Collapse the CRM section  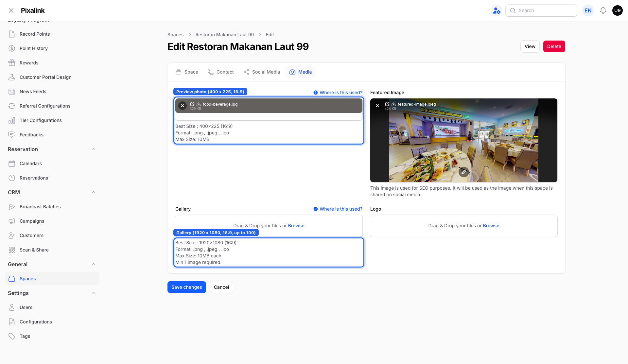pyautogui.click(x=94, y=192)
